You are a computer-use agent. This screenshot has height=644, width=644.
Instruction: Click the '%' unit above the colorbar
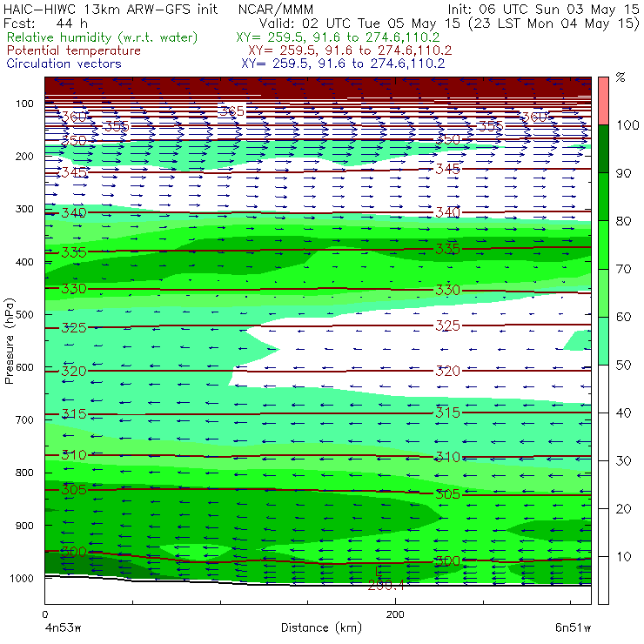[x=621, y=77]
